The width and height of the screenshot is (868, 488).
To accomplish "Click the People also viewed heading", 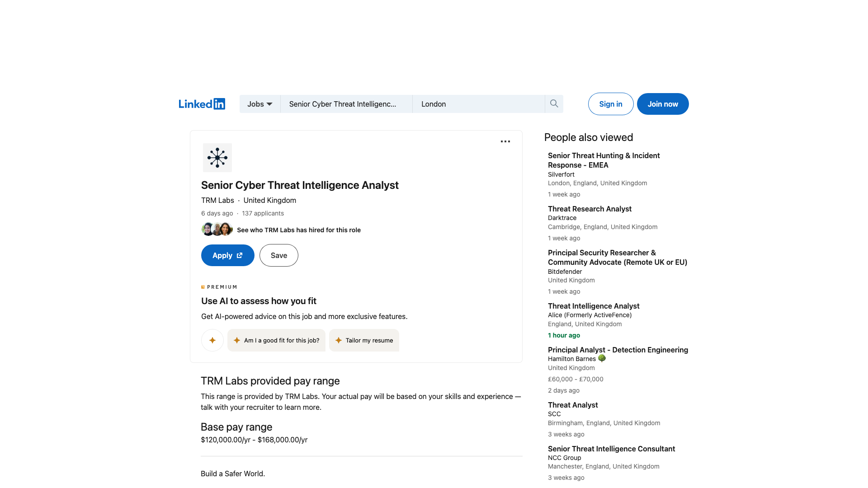I will coord(589,137).
